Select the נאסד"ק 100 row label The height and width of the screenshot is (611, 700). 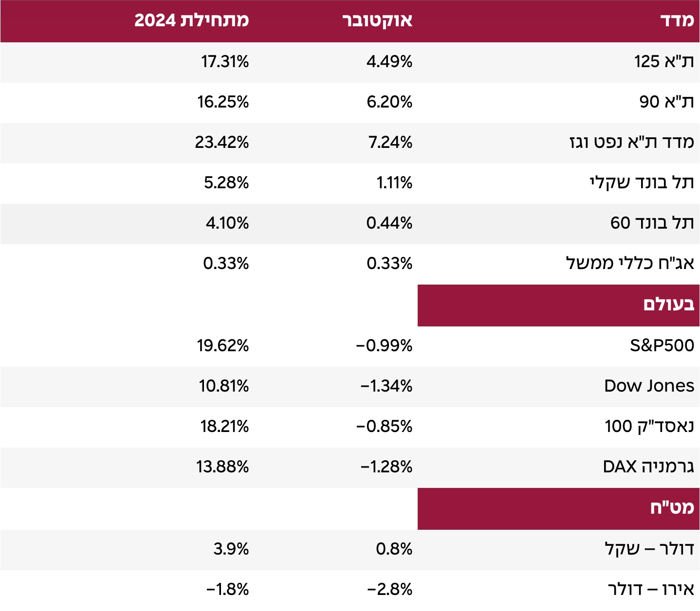click(649, 427)
